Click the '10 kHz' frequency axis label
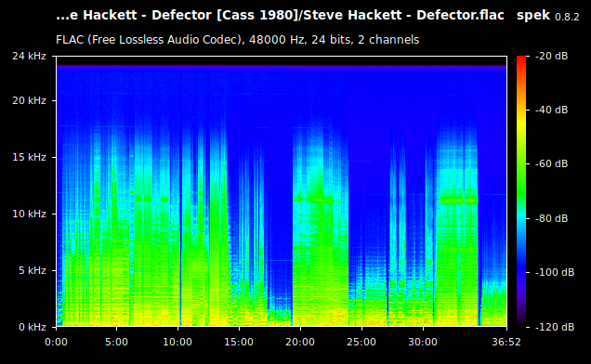Image resolution: width=591 pixels, height=364 pixels. pos(29,214)
